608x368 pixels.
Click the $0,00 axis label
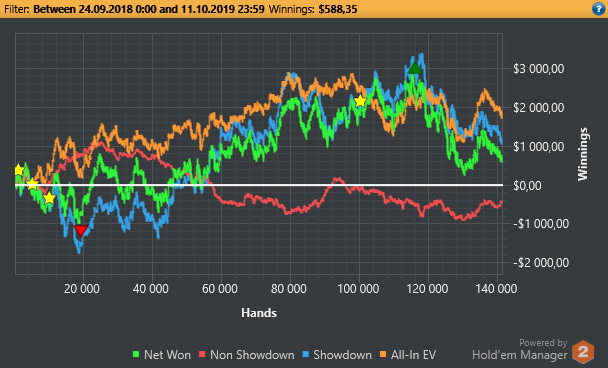(x=528, y=185)
